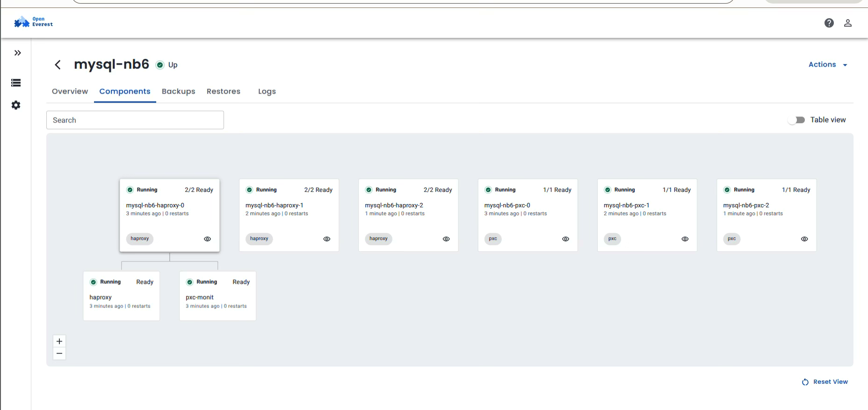Open the help question mark icon
The image size is (868, 410).
pos(829,23)
